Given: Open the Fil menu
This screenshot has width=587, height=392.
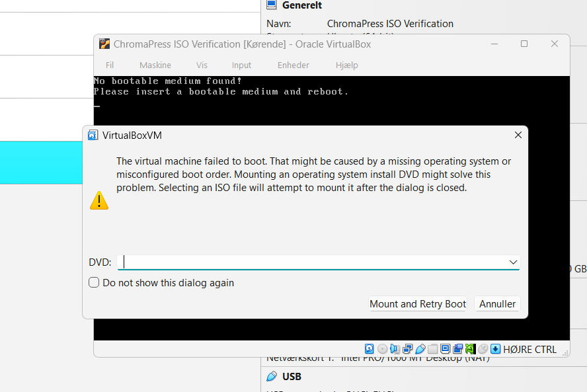Looking at the screenshot, I should [109, 65].
